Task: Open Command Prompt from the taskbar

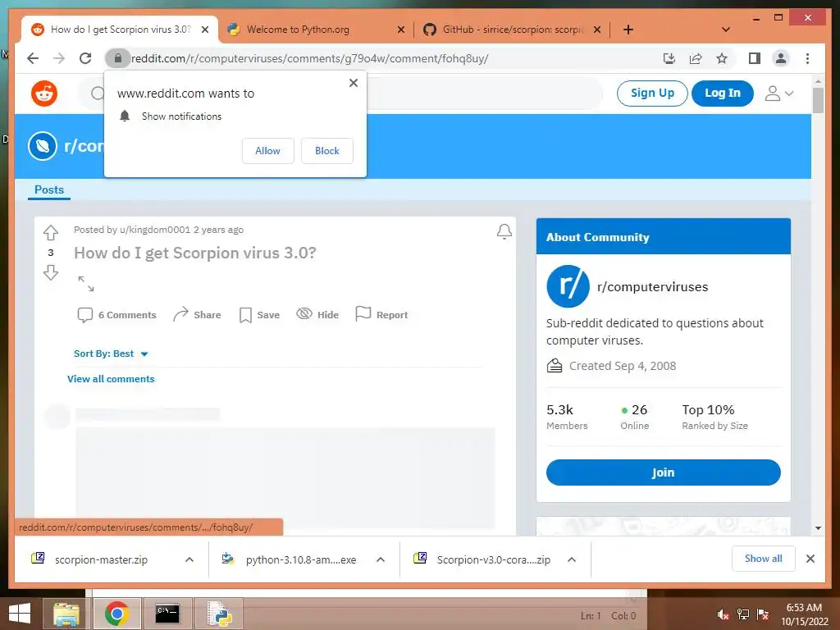Action: [167, 614]
